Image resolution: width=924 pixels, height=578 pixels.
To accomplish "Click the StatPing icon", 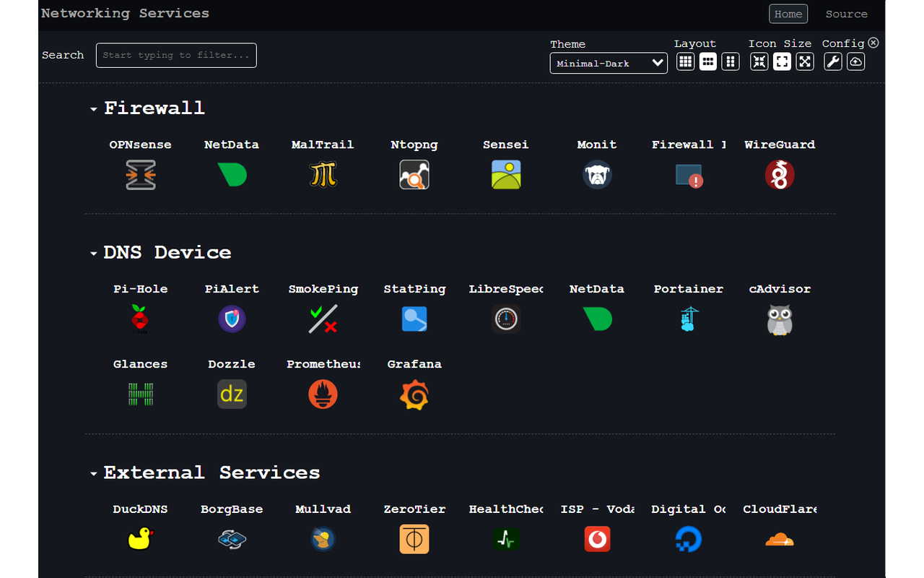I will pos(414,319).
